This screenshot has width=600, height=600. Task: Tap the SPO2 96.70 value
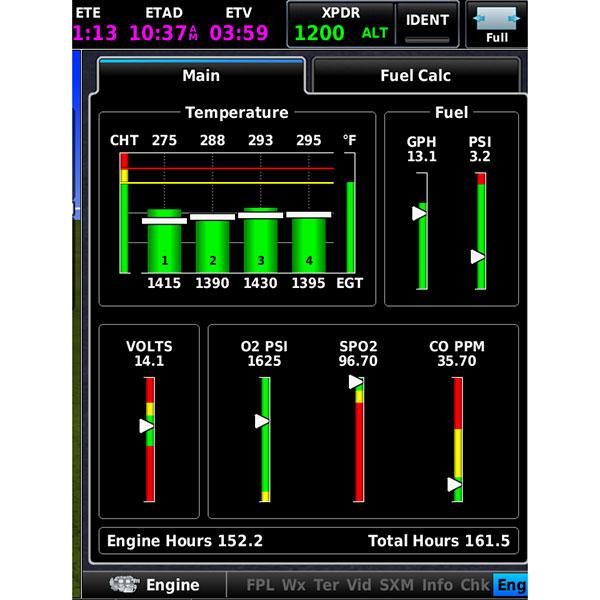pyautogui.click(x=358, y=361)
